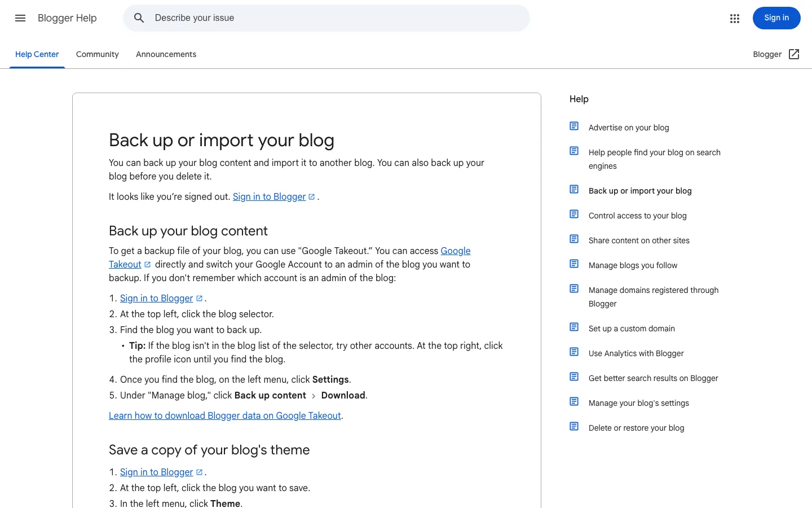This screenshot has height=508, width=812.
Task: Click article icon beside Manage your blog's settings
Action: click(574, 402)
